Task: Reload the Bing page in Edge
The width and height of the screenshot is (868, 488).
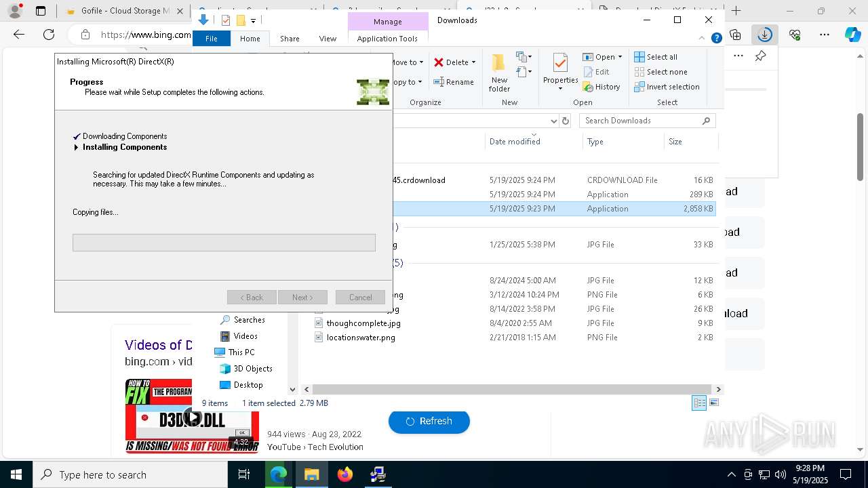Action: coord(49,35)
